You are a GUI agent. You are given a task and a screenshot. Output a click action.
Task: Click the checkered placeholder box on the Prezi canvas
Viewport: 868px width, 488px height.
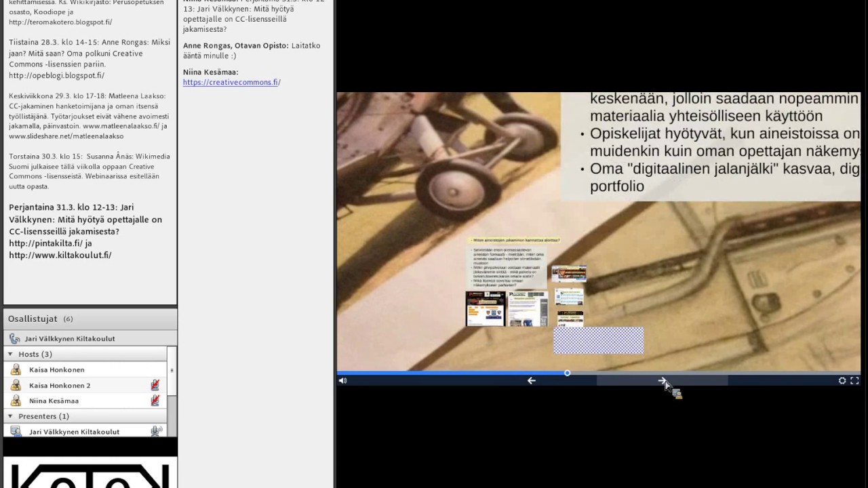(598, 340)
